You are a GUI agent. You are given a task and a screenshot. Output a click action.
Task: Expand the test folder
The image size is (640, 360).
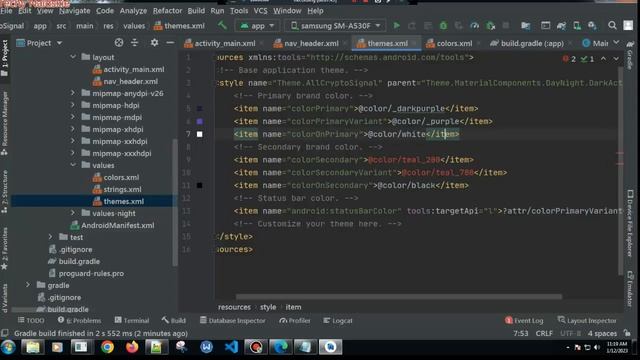(x=51, y=237)
